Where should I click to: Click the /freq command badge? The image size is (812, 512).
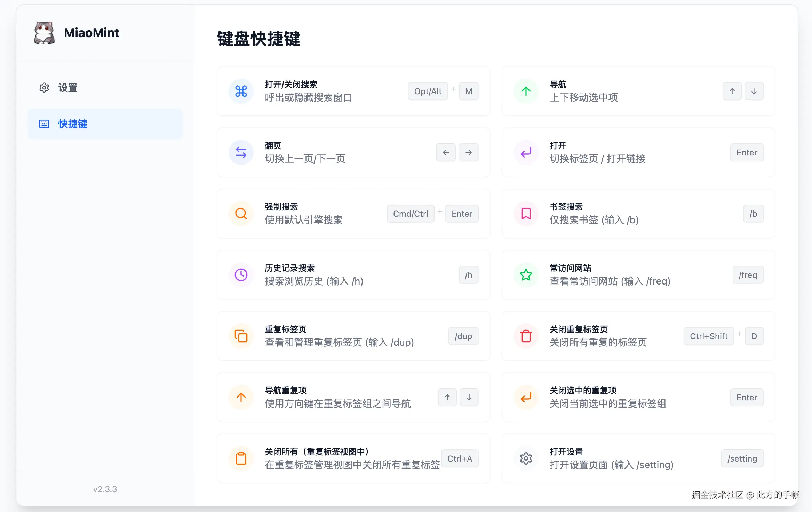coord(748,275)
